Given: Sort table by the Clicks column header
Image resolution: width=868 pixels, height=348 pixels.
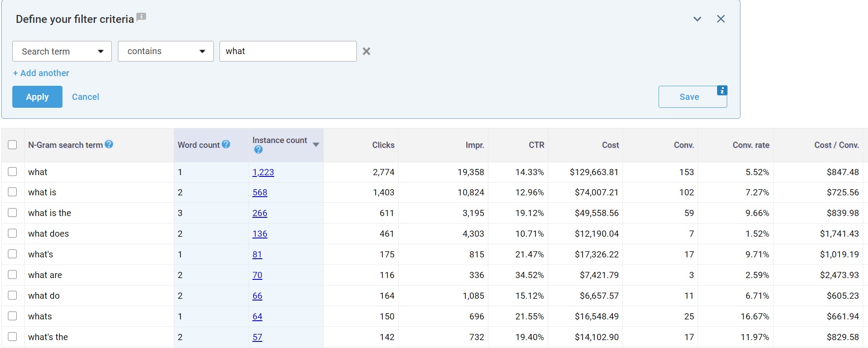Looking at the screenshot, I should [x=383, y=145].
